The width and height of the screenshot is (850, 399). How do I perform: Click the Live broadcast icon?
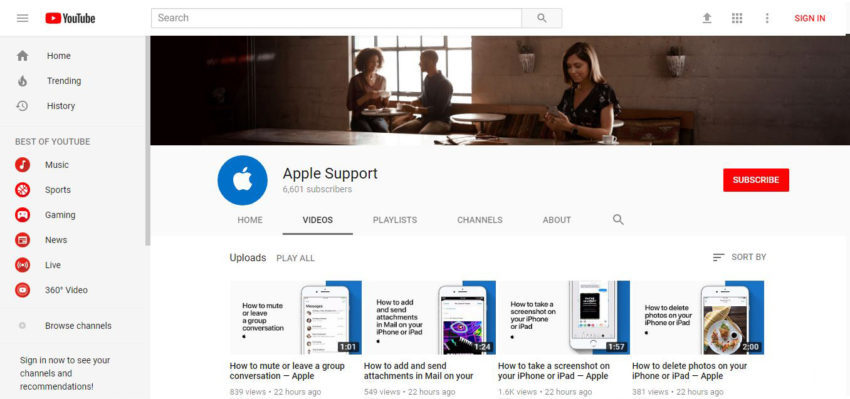click(22, 265)
